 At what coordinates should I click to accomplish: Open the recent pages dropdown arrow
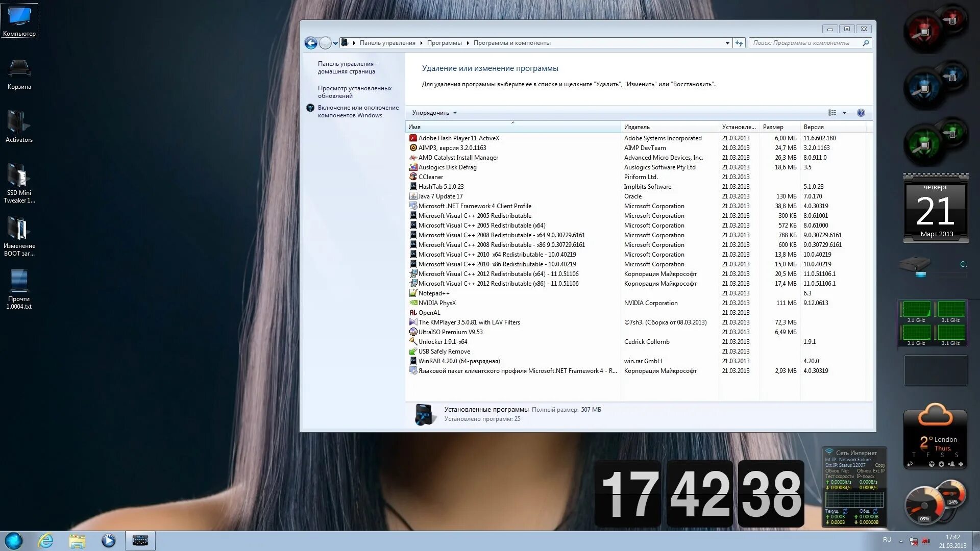point(335,43)
